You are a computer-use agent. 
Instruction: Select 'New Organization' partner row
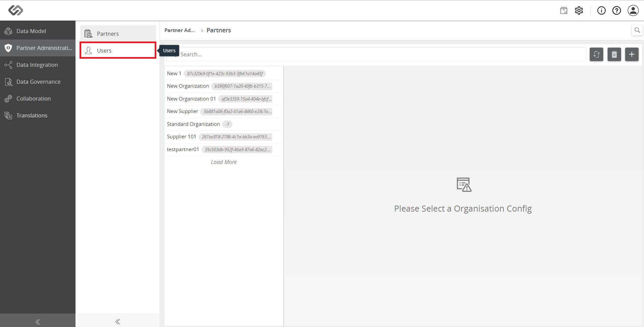point(224,86)
